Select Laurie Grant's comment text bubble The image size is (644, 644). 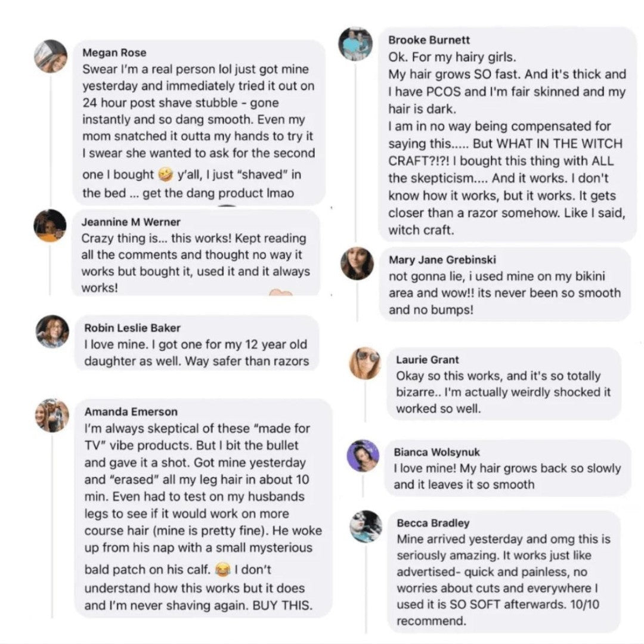click(x=498, y=393)
